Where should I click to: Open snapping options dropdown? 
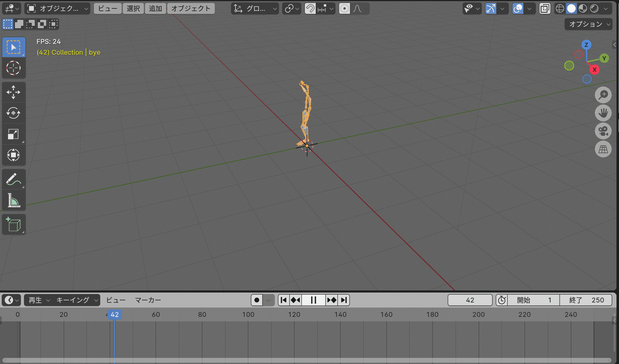pyautogui.click(x=326, y=8)
